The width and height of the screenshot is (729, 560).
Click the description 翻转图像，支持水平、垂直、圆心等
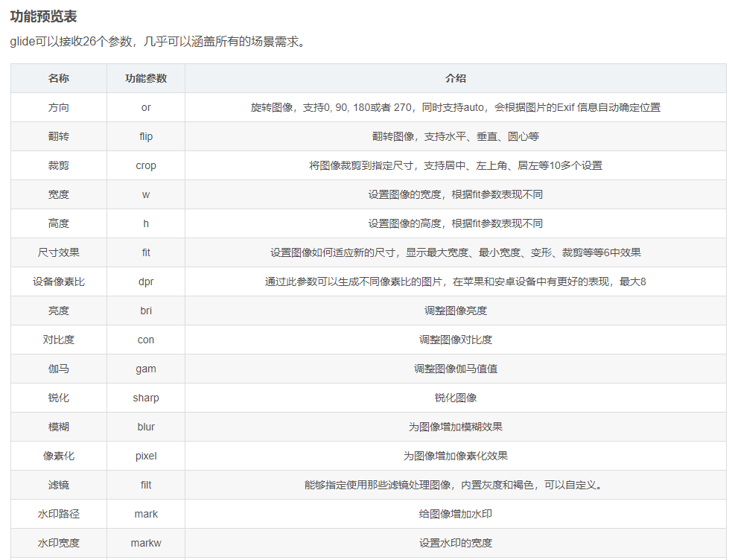pyautogui.click(x=456, y=136)
